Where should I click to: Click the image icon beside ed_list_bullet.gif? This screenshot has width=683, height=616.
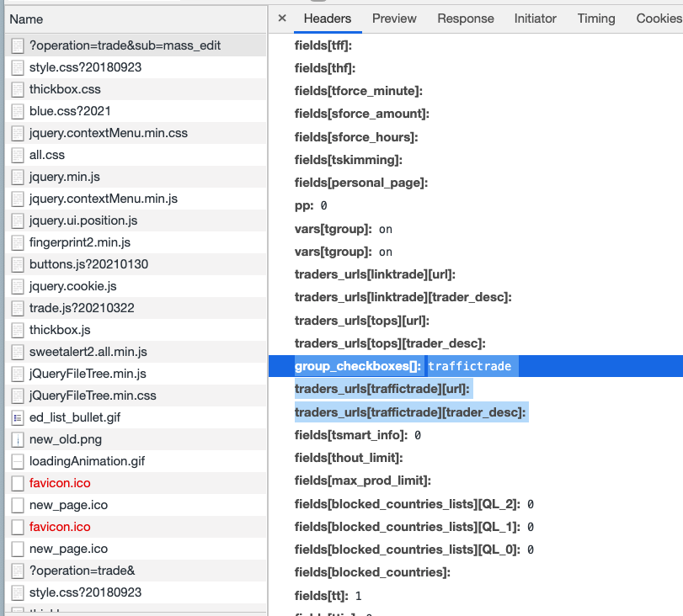pos(18,417)
